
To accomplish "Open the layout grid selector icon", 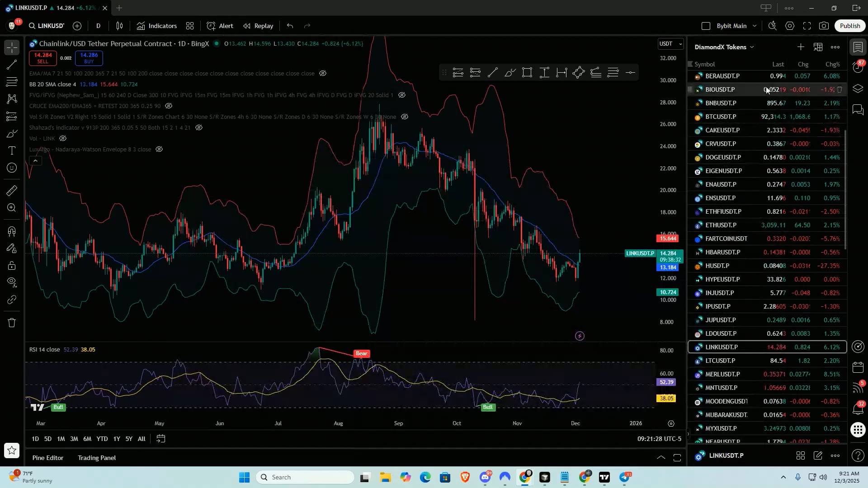I will [x=190, y=26].
